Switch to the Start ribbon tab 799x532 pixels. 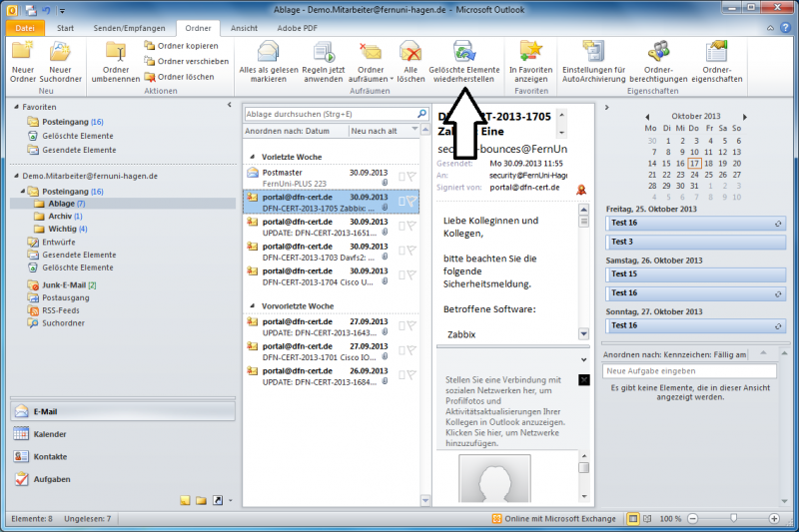tap(65, 28)
